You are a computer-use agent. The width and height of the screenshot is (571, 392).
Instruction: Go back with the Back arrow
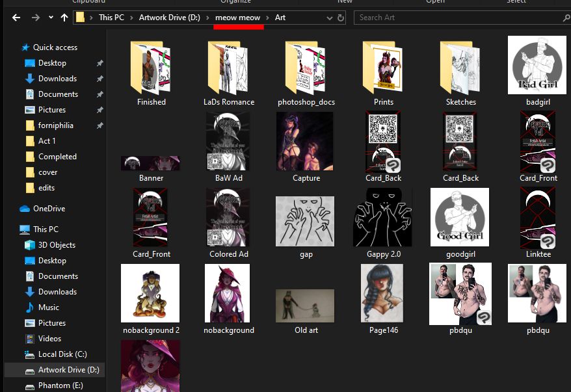tap(16, 18)
